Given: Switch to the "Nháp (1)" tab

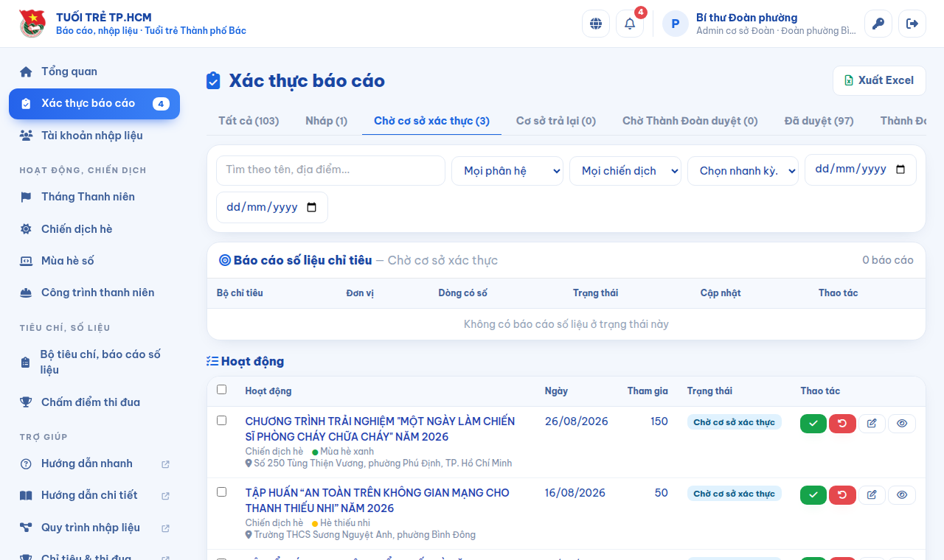Looking at the screenshot, I should coord(327,121).
